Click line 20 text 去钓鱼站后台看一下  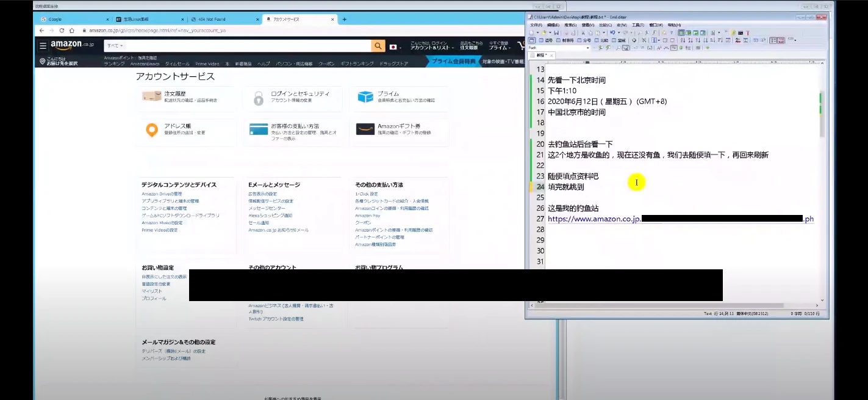click(580, 144)
